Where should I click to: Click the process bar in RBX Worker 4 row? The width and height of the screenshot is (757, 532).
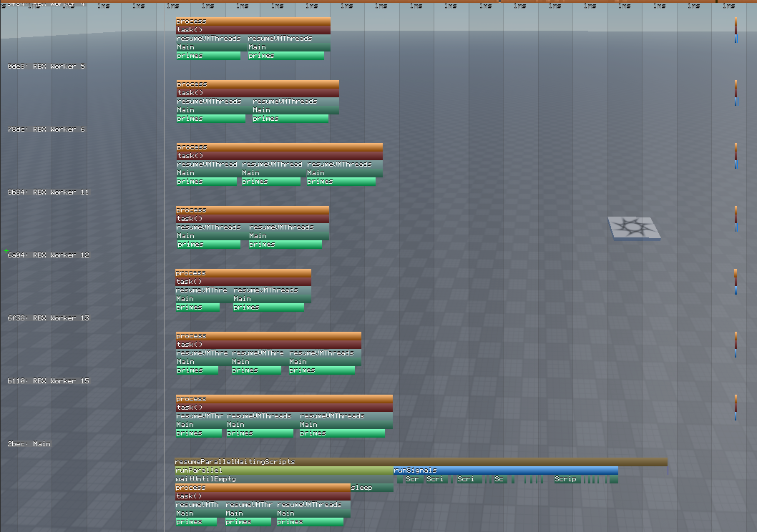(x=253, y=21)
